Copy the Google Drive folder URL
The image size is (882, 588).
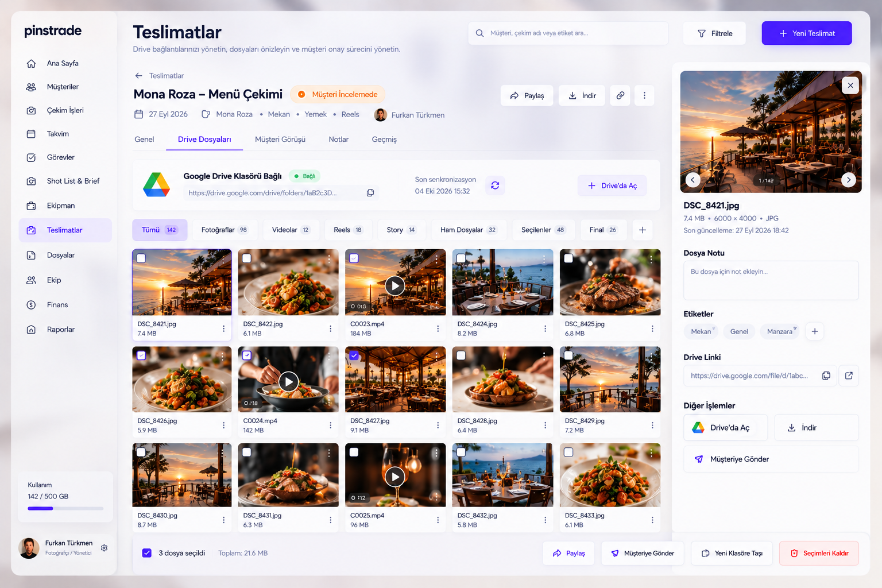pyautogui.click(x=370, y=193)
